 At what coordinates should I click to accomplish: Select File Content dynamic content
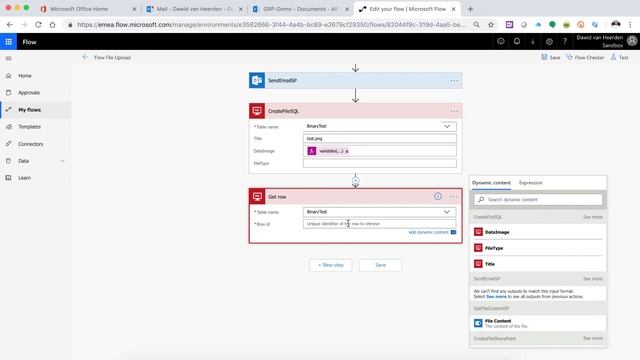click(x=538, y=323)
